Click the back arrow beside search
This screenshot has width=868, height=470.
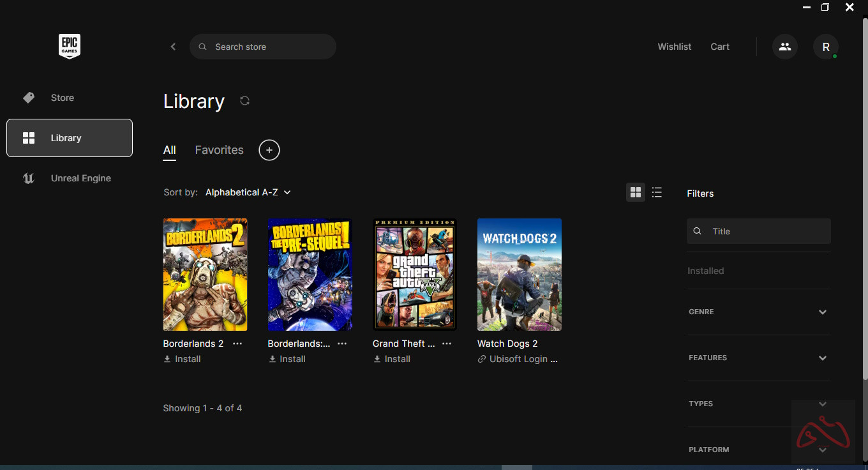pyautogui.click(x=173, y=47)
